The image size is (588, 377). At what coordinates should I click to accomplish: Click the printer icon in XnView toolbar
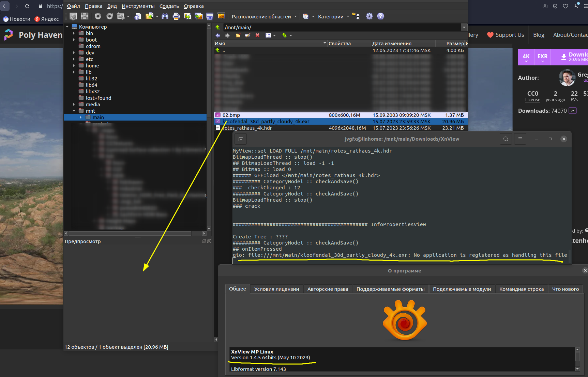click(176, 16)
